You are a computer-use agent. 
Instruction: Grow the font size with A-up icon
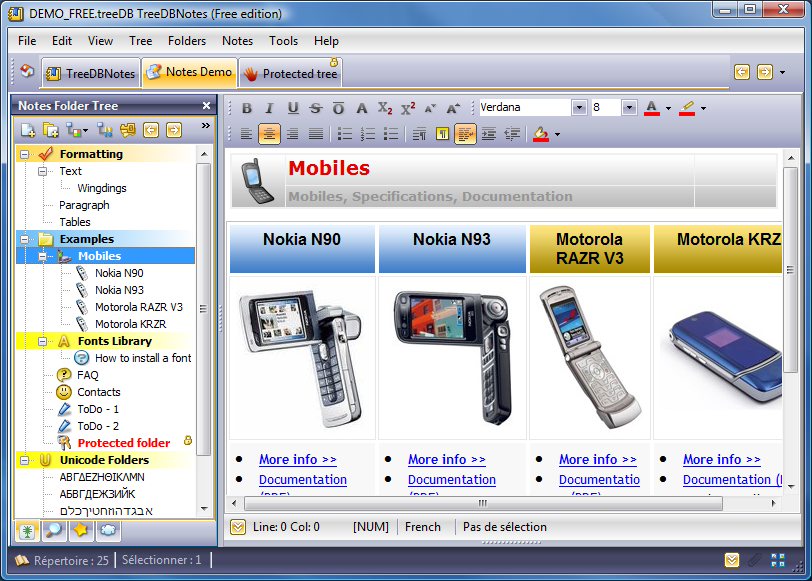tap(453, 108)
